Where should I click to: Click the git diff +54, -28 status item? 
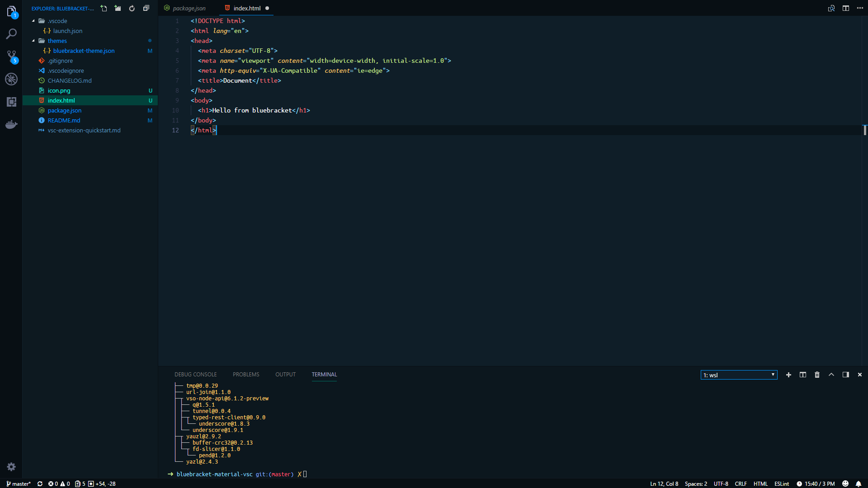pos(102,483)
